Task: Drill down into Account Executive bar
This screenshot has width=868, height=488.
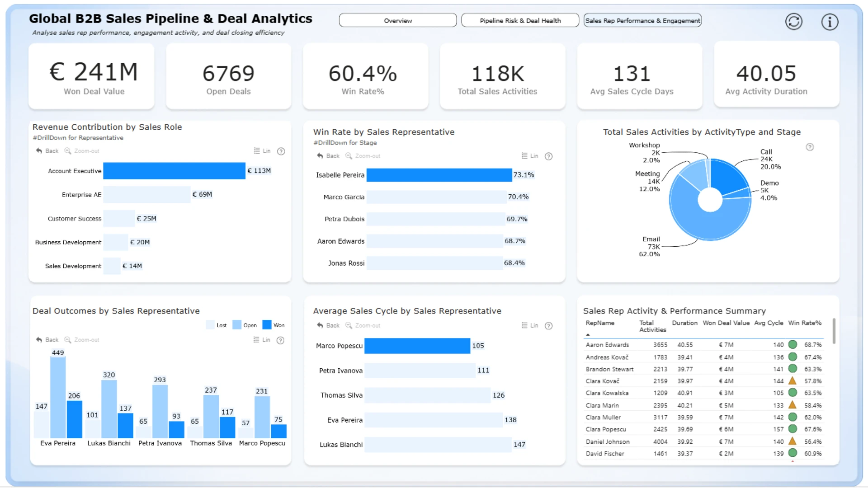Action: (x=174, y=171)
